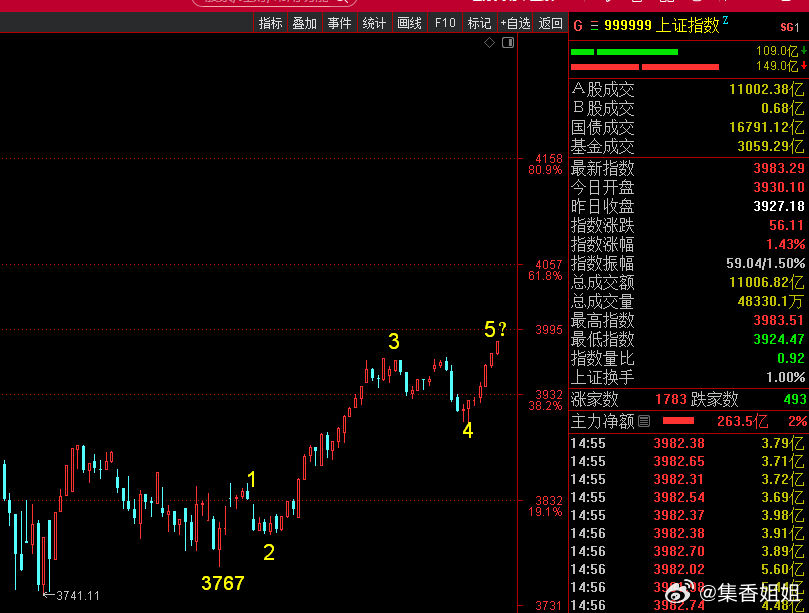The image size is (809, 613).
Task: Click the 总成交额 value 11006.82亿
Action: tap(766, 283)
